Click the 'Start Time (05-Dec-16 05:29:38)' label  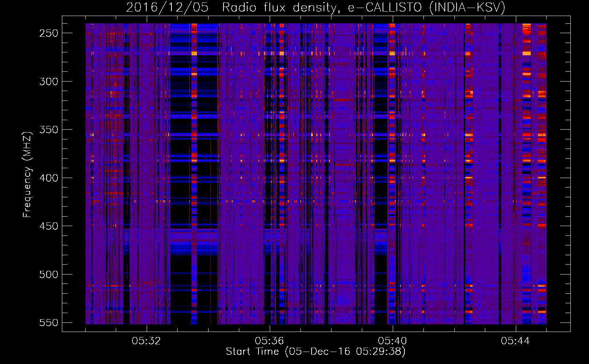(316, 352)
